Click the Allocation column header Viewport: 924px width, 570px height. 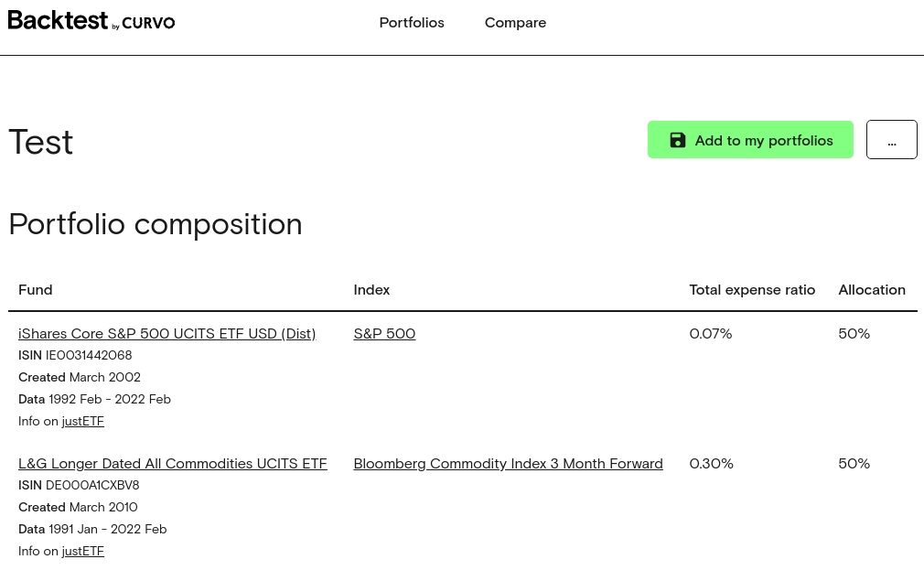pyautogui.click(x=872, y=290)
